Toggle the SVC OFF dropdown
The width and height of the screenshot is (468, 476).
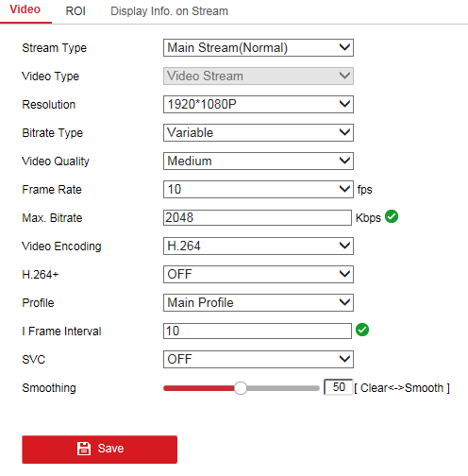pos(259,360)
